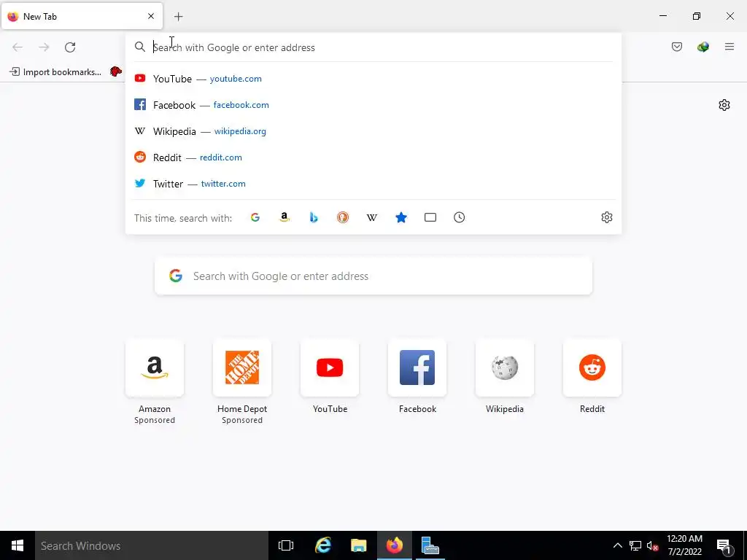Launch Internet Explorer from the taskbar
The height and width of the screenshot is (560, 747).
click(x=322, y=545)
